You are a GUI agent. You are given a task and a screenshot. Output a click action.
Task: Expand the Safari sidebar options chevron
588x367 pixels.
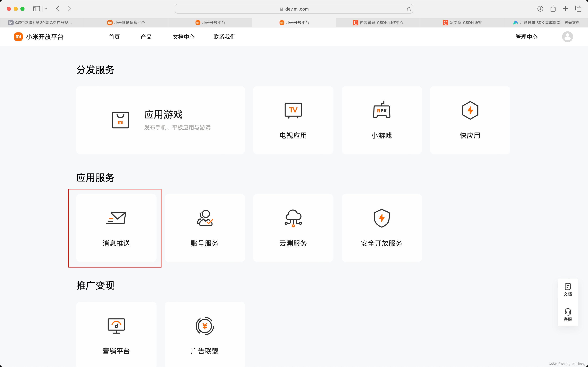click(x=46, y=9)
